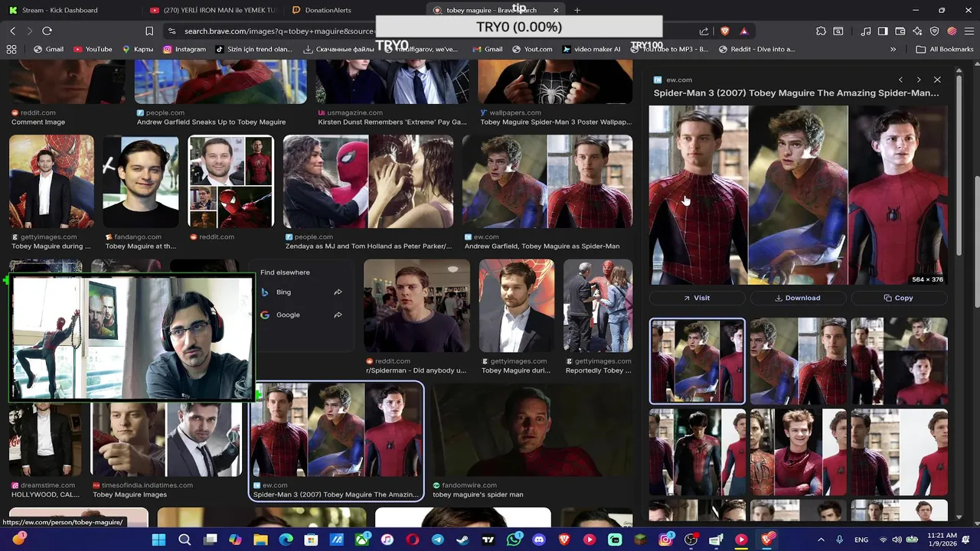
Task: Open the Spider-Man 3 (2007) title link
Action: click(x=796, y=93)
